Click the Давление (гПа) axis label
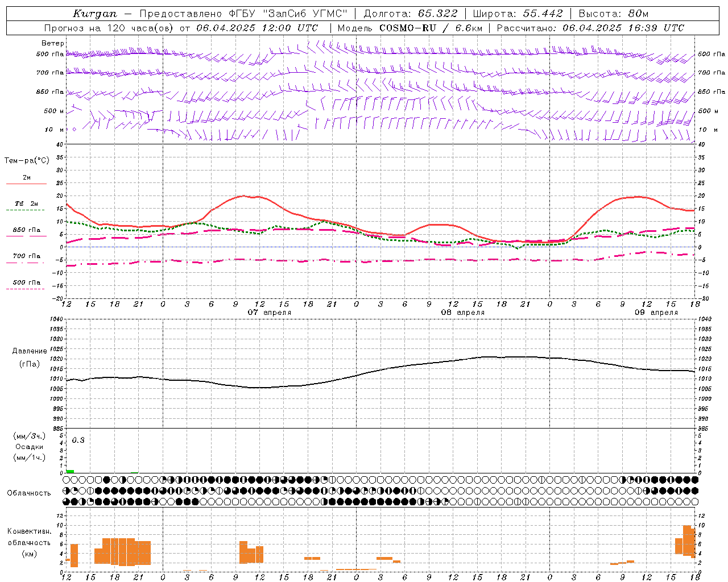The height and width of the screenshot is (582, 728). (x=30, y=357)
